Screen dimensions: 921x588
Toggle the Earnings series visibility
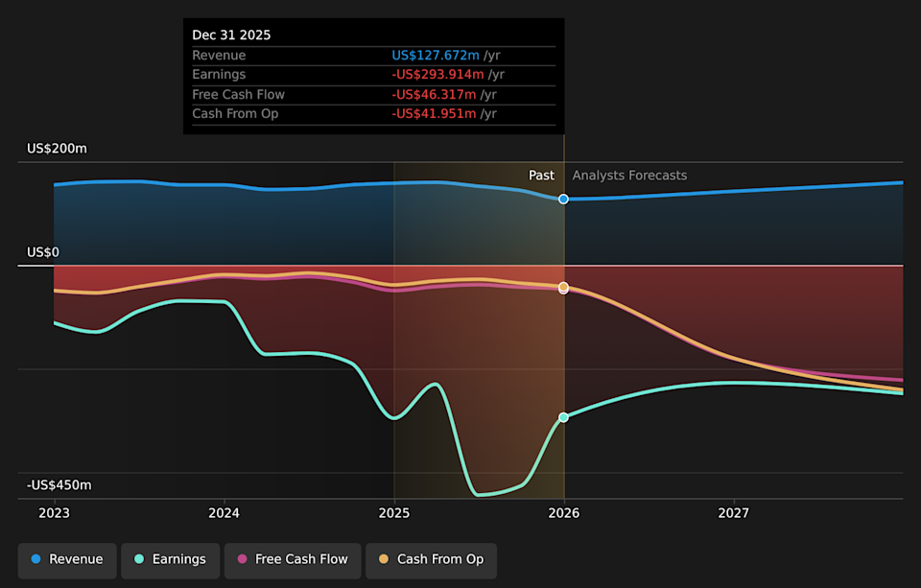pos(170,559)
